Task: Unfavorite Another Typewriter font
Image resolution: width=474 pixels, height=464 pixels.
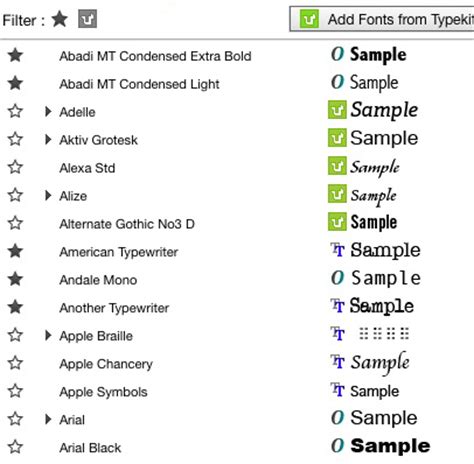Action: click(15, 307)
